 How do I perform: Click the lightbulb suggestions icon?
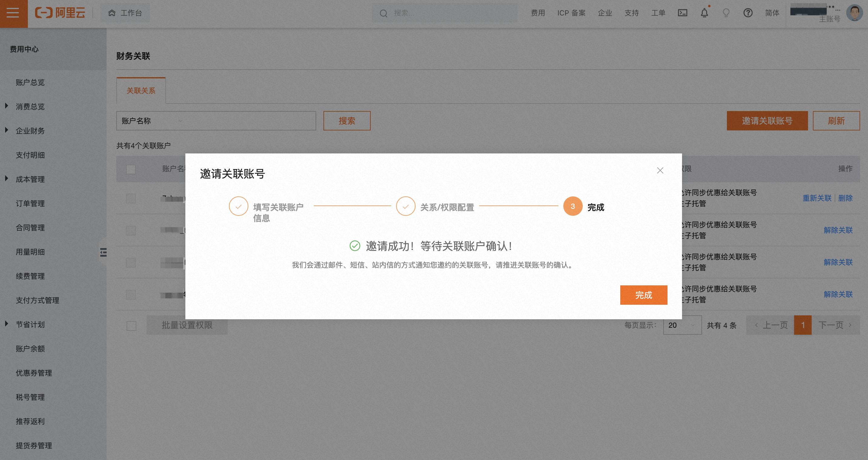[726, 13]
